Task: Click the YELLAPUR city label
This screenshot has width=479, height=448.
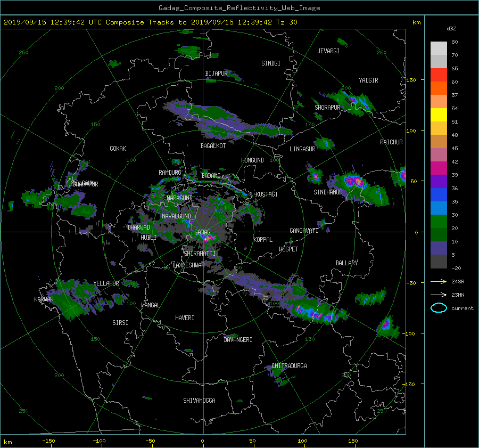Action: [106, 283]
